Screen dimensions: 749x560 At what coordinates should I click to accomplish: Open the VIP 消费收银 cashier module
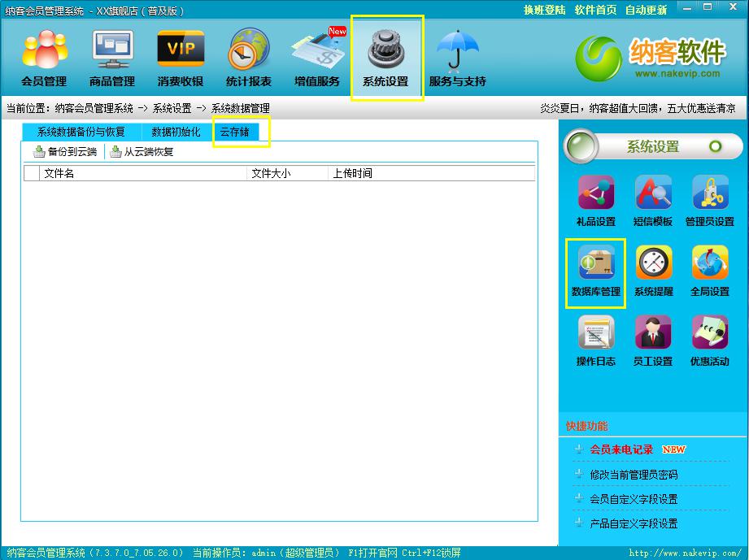click(x=181, y=59)
